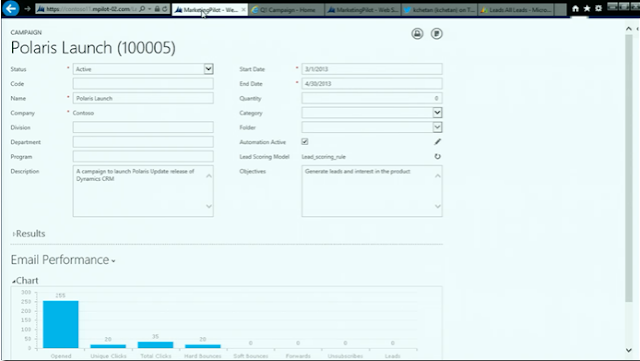Image resolution: width=640 pixels, height=361 pixels.
Task: Click the Hard Bounces bar in chart
Action: (203, 346)
